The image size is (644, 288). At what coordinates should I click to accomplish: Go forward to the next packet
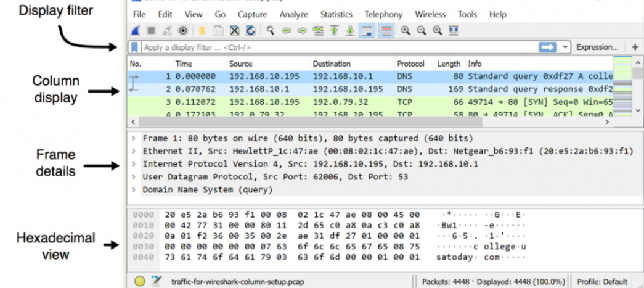click(303, 31)
